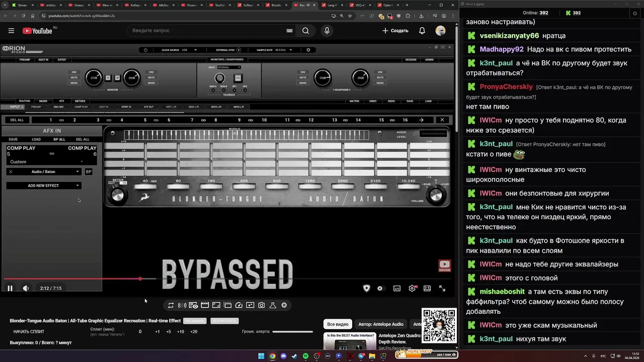Toggle the talkback ON button
The height and width of the screenshot is (362, 644).
coord(238,78)
